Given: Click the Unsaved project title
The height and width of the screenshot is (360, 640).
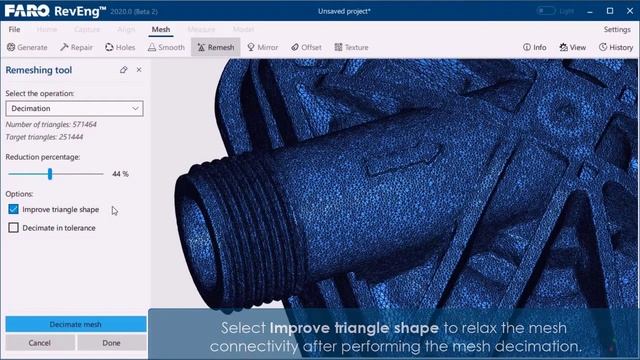Looking at the screenshot, I should [x=344, y=11].
